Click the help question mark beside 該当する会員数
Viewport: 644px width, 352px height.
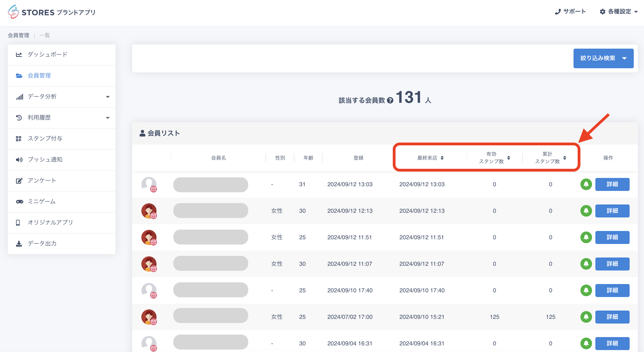pos(390,100)
